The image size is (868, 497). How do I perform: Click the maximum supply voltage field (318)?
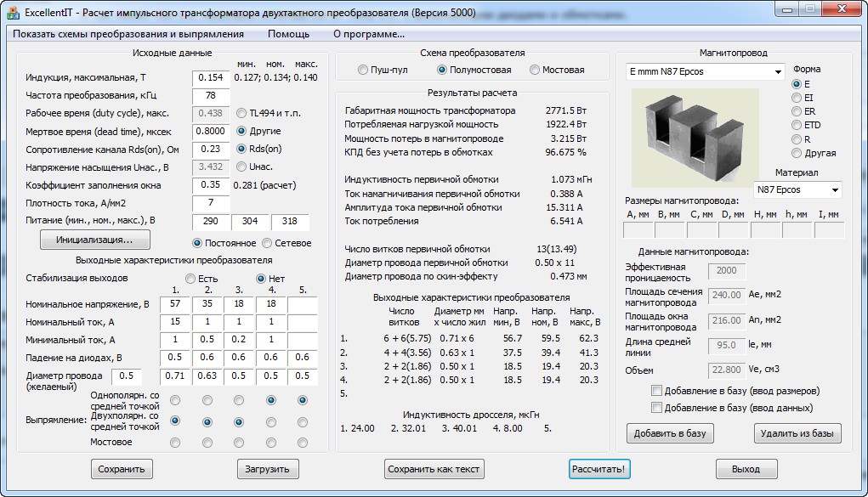tap(290, 222)
